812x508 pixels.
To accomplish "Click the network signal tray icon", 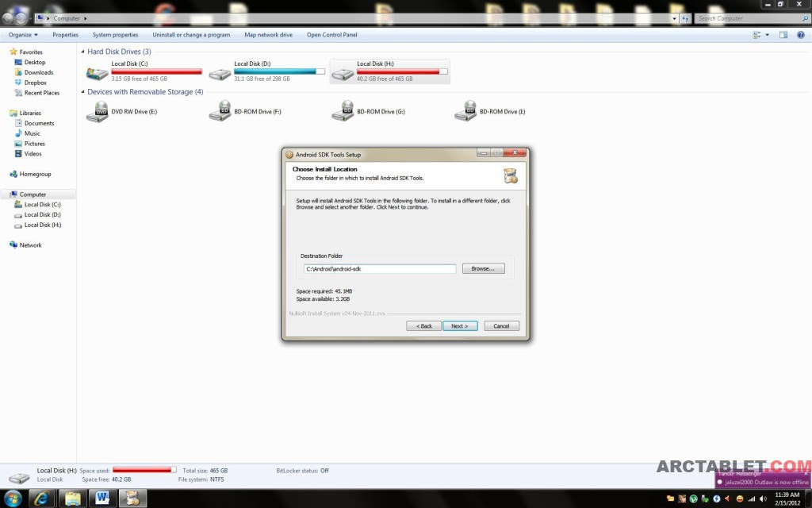I will pos(752,498).
